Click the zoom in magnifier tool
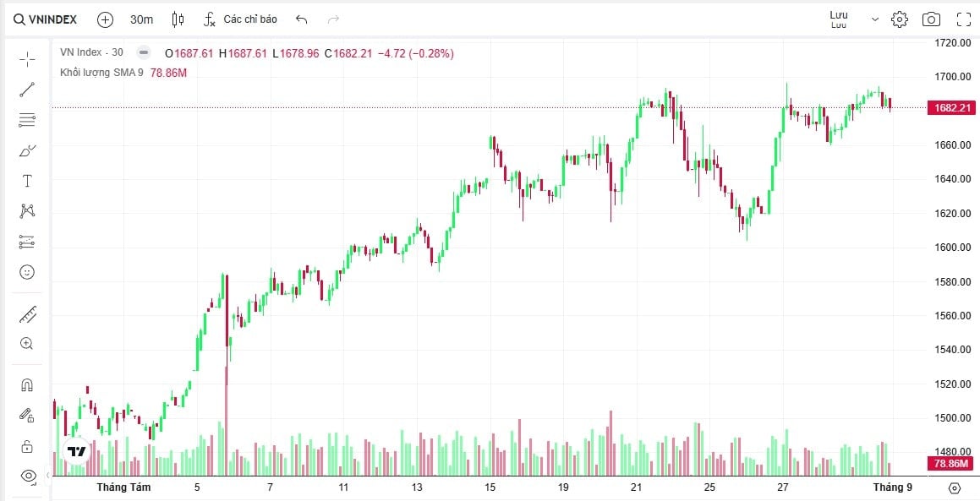980x501 pixels. pyautogui.click(x=27, y=344)
